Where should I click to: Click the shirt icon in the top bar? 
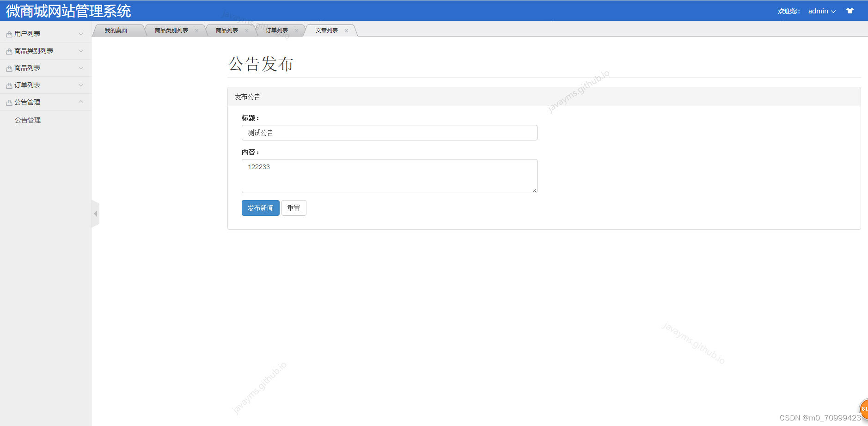[850, 10]
